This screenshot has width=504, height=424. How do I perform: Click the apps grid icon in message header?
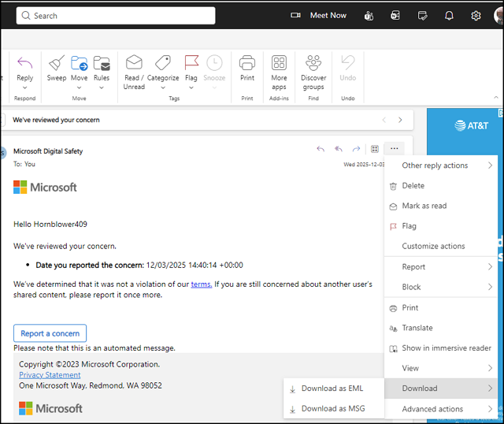click(x=375, y=149)
